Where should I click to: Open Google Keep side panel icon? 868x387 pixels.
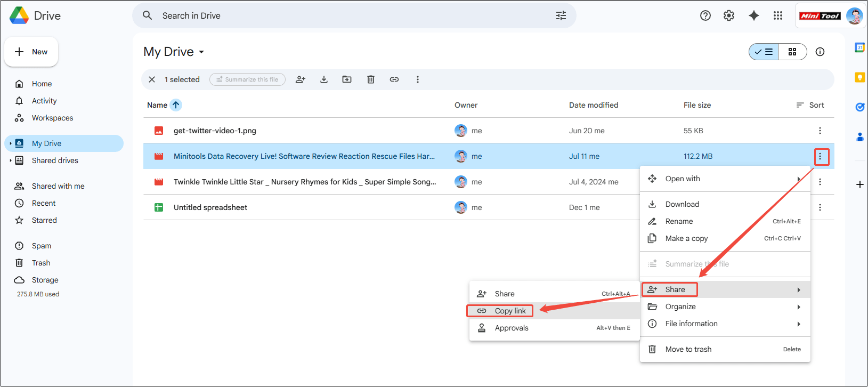click(859, 77)
